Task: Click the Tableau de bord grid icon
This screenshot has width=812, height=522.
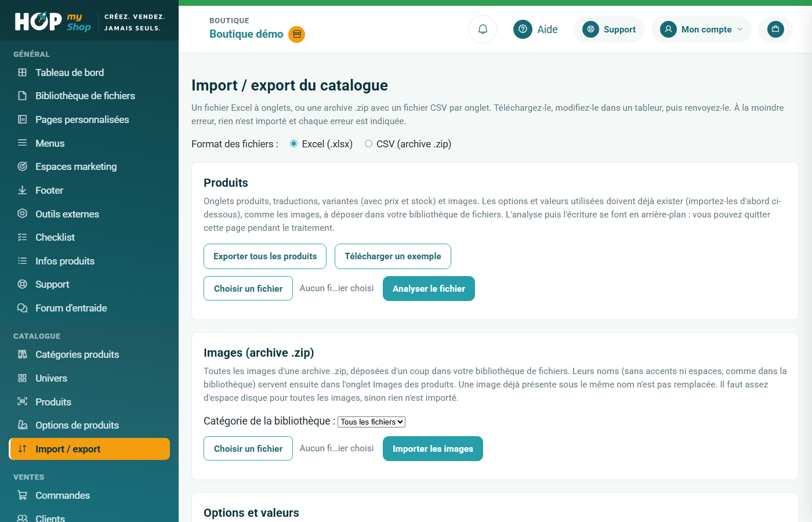Action: click(x=23, y=72)
